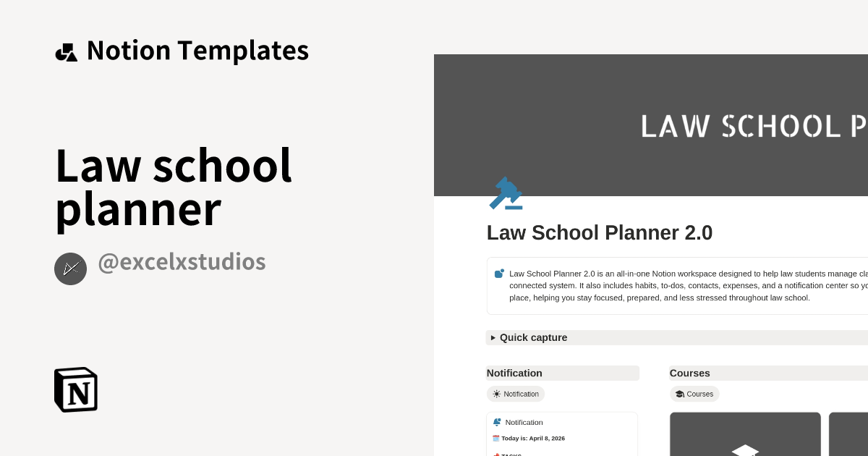Click the pen avatar of excelxstudios
The image size is (868, 456).
point(70,269)
